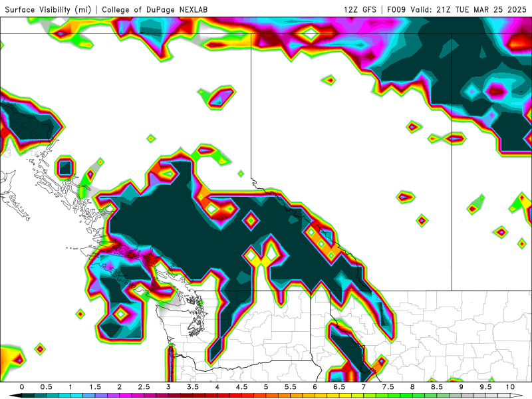Image resolution: width=532 pixels, height=399 pixels.
Task: Click the "7.5" legend label
Action: coord(388,387)
